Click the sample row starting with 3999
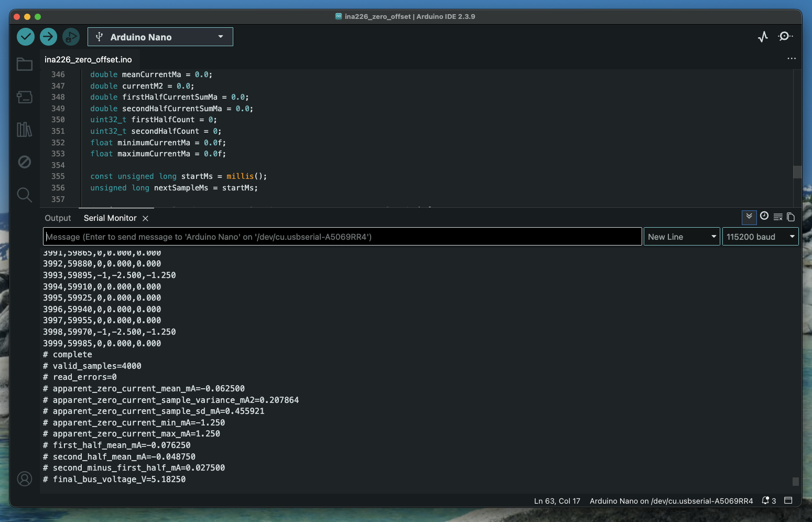 102,344
